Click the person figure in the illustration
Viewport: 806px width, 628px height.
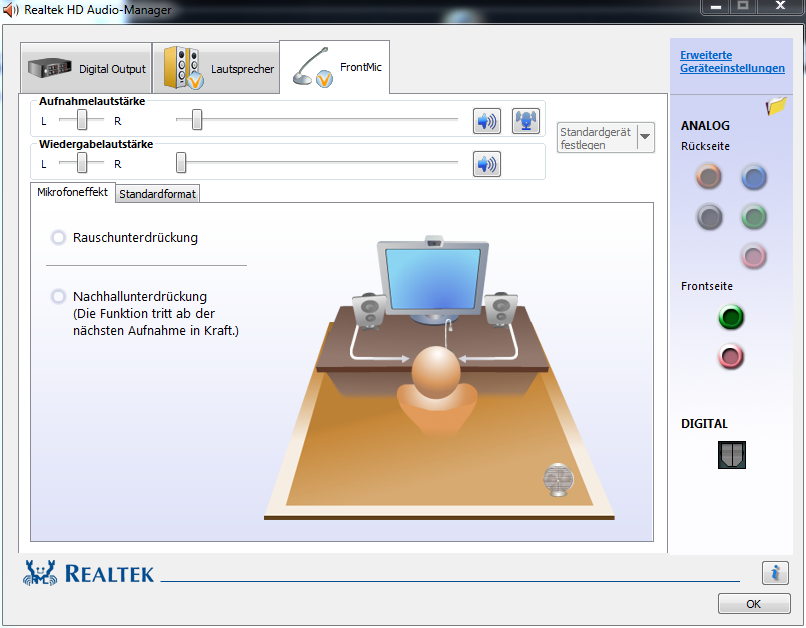coord(436,393)
